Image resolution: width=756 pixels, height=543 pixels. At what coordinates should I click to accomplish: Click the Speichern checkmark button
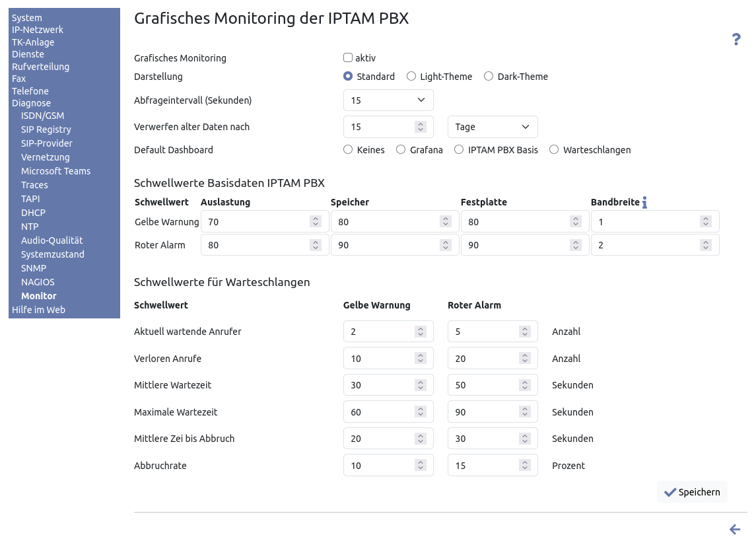[x=691, y=492]
